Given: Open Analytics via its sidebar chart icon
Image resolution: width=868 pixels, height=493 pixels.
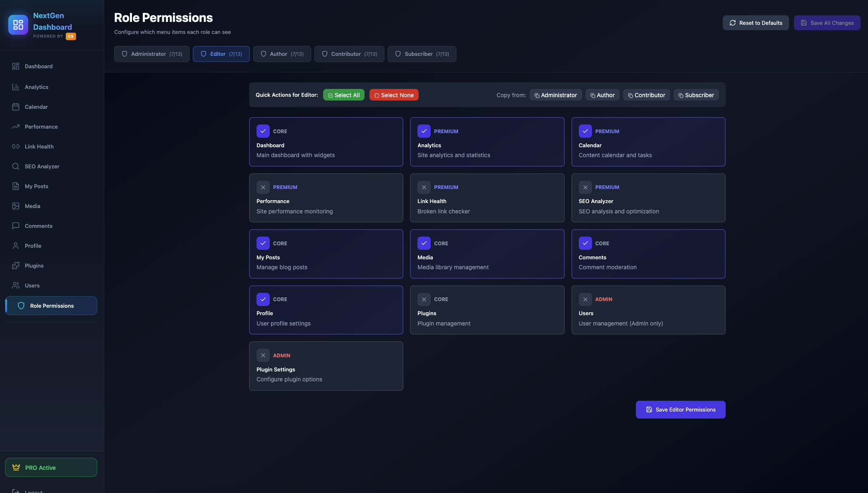Looking at the screenshot, I should click(16, 87).
